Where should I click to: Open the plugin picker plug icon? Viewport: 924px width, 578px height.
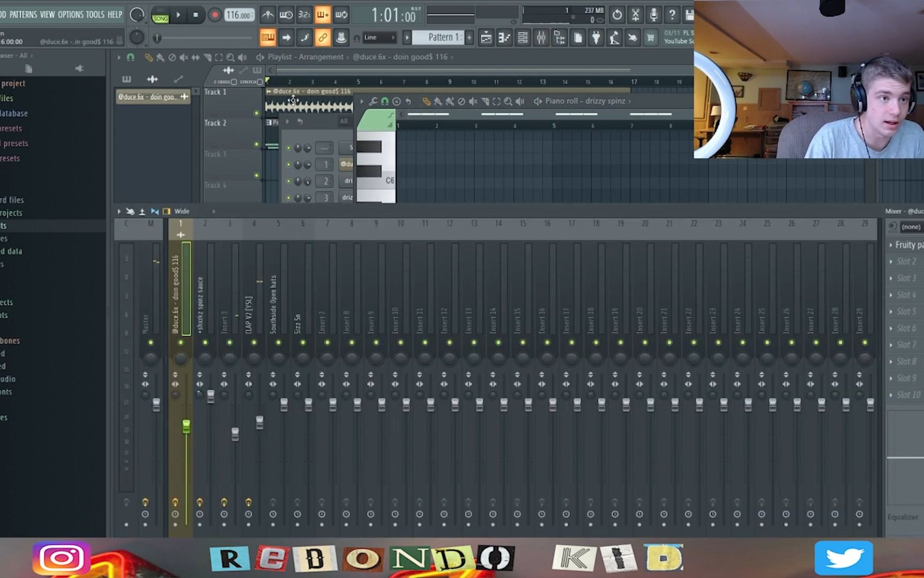click(x=596, y=37)
